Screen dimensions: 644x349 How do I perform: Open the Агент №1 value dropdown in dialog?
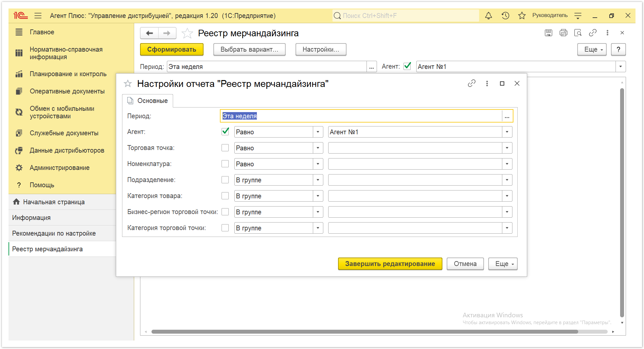pyautogui.click(x=507, y=132)
